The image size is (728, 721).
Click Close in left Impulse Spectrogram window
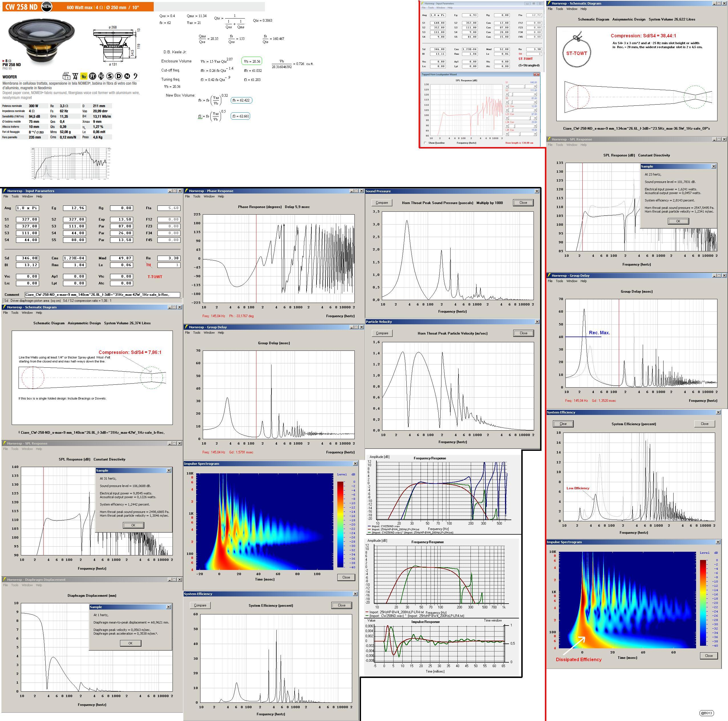click(x=346, y=577)
